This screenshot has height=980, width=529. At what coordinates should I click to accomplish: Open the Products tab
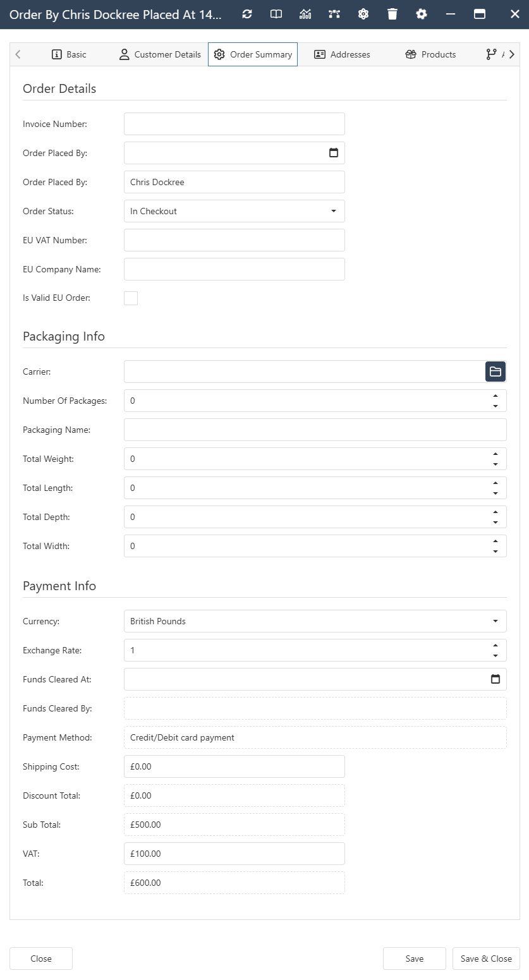[x=430, y=54]
